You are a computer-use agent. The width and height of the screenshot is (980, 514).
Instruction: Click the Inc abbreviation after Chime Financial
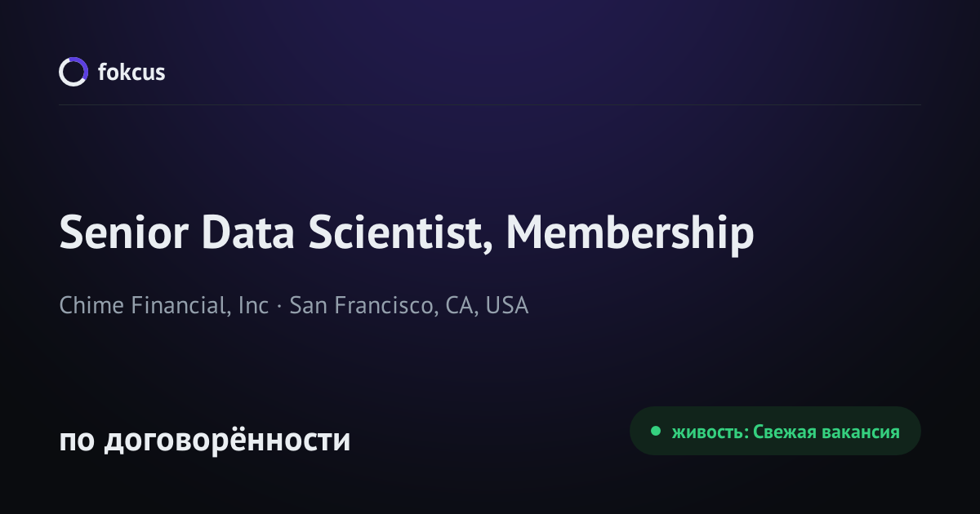tap(254, 306)
